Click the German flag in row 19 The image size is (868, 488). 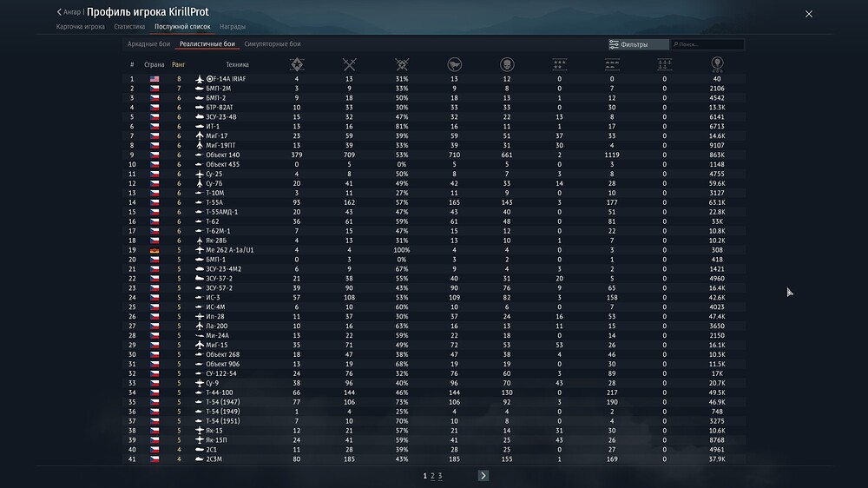tap(155, 250)
